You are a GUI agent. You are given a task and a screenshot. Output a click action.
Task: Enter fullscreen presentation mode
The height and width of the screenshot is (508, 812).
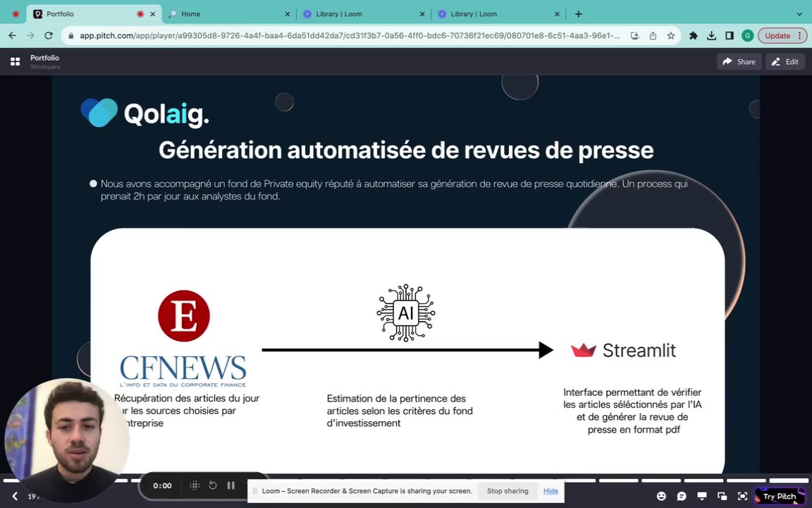(742, 496)
